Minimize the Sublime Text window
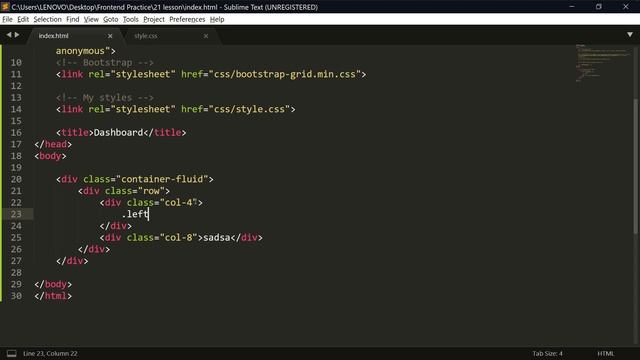Image resolution: width=640 pixels, height=360 pixels. (572, 7)
